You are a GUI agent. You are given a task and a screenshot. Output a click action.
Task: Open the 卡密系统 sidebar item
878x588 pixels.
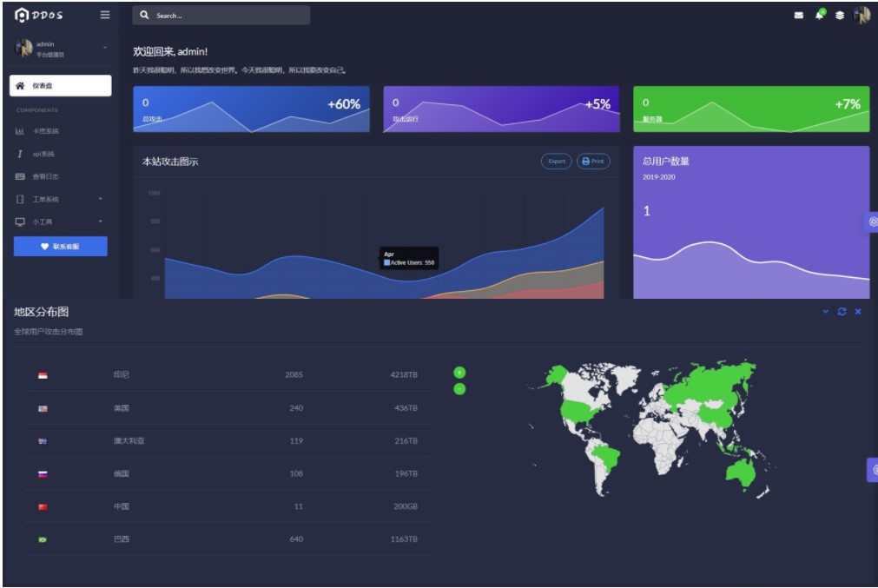point(45,131)
